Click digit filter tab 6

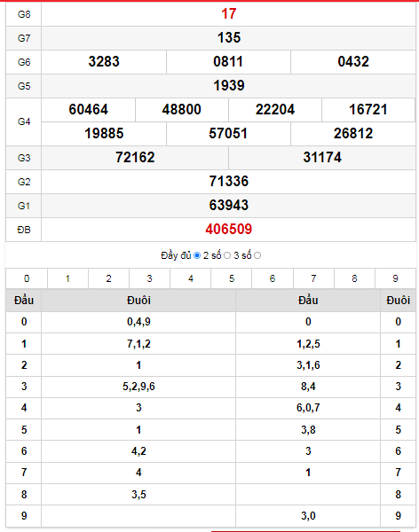tap(273, 278)
